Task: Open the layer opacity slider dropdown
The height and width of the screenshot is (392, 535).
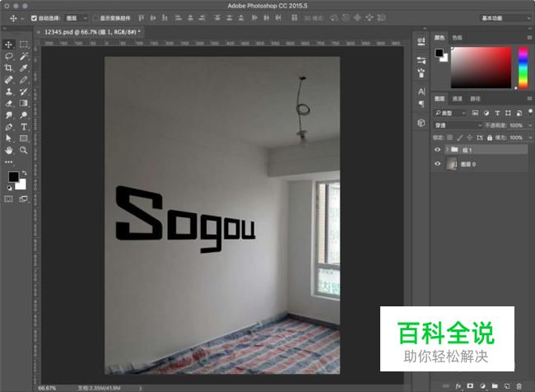Action: [x=530, y=125]
